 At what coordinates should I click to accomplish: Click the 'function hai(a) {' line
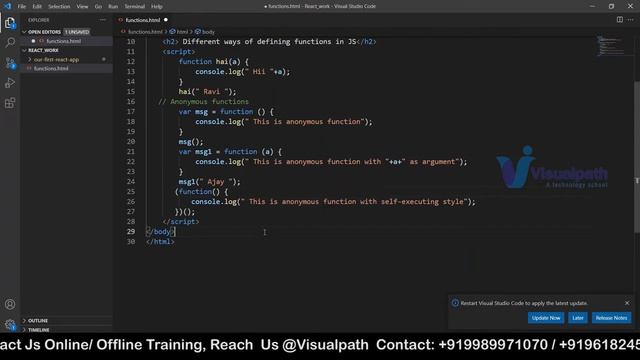pos(213,62)
